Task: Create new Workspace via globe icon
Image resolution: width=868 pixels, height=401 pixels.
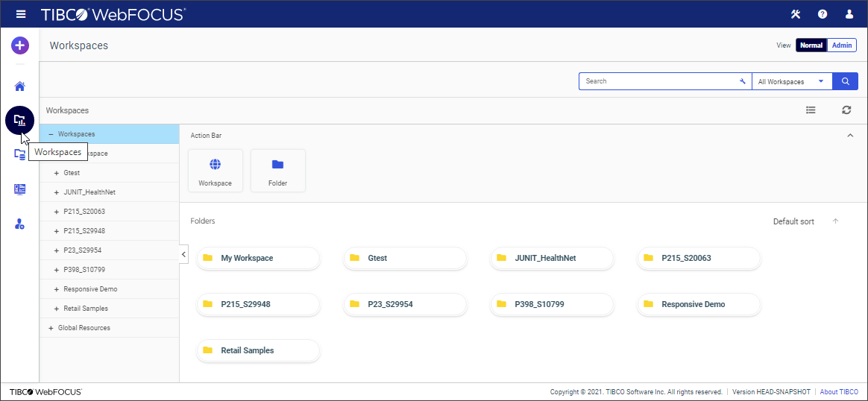Action: [x=216, y=171]
